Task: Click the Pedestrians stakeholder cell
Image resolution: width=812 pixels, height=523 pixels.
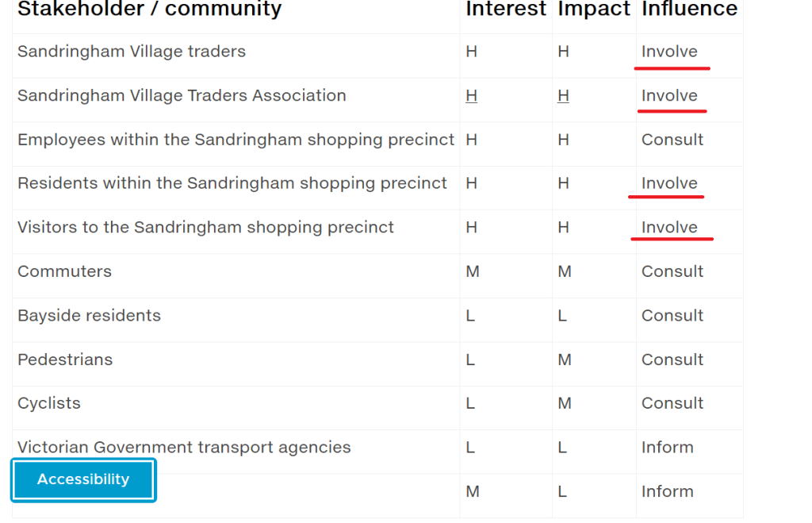Action: tap(65, 360)
